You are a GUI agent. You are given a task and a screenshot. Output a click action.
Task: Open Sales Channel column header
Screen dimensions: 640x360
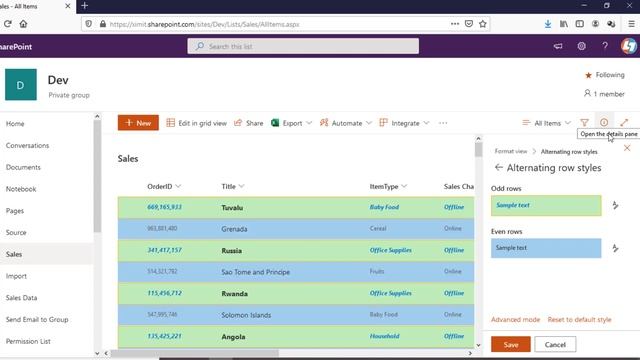coord(459,187)
